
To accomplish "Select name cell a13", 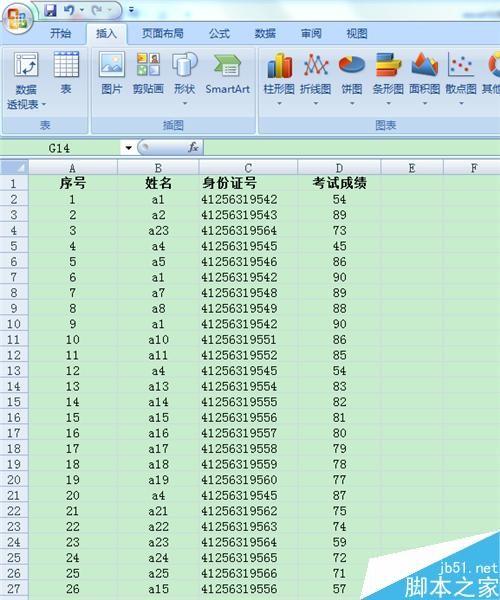I will pos(158,386).
